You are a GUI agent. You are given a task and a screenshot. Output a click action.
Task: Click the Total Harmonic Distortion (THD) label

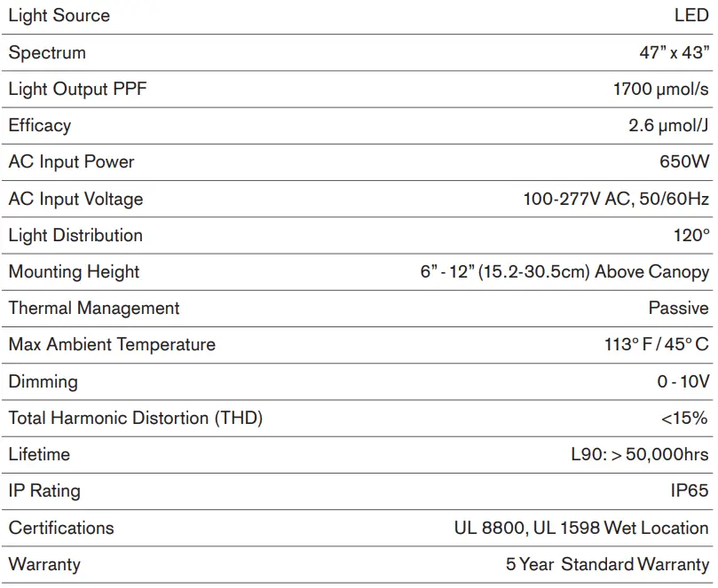[136, 418]
